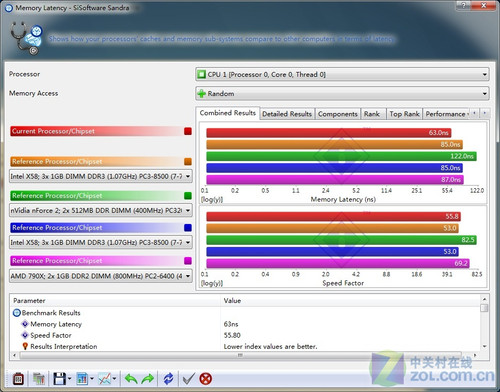Click the red cancel X icon

(206, 379)
